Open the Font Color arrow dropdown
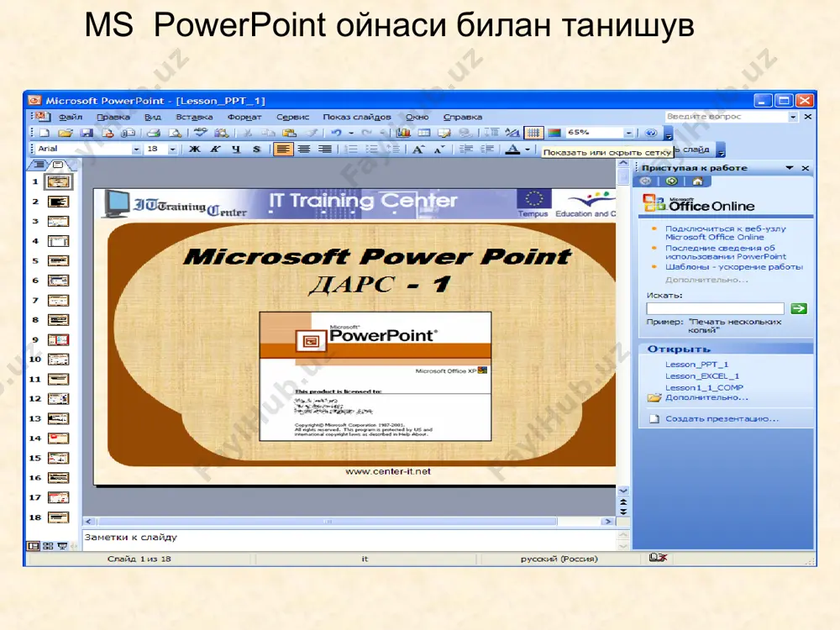840x630 pixels. [528, 150]
